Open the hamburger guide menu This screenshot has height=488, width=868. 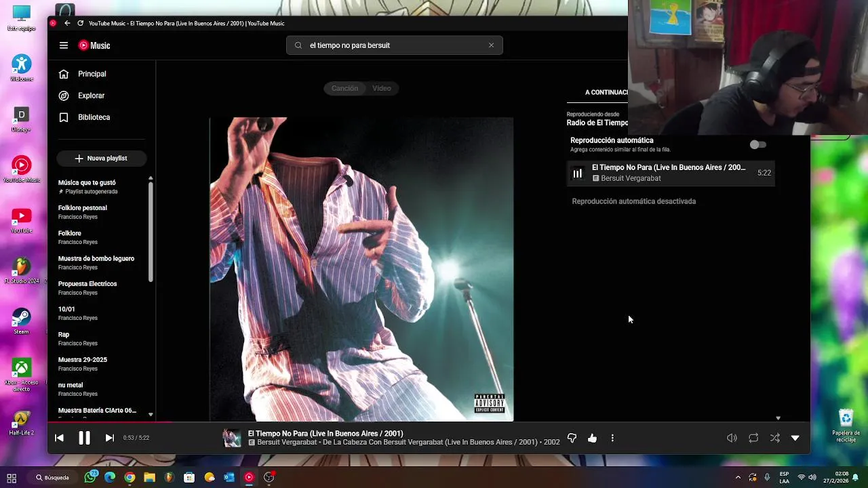64,45
